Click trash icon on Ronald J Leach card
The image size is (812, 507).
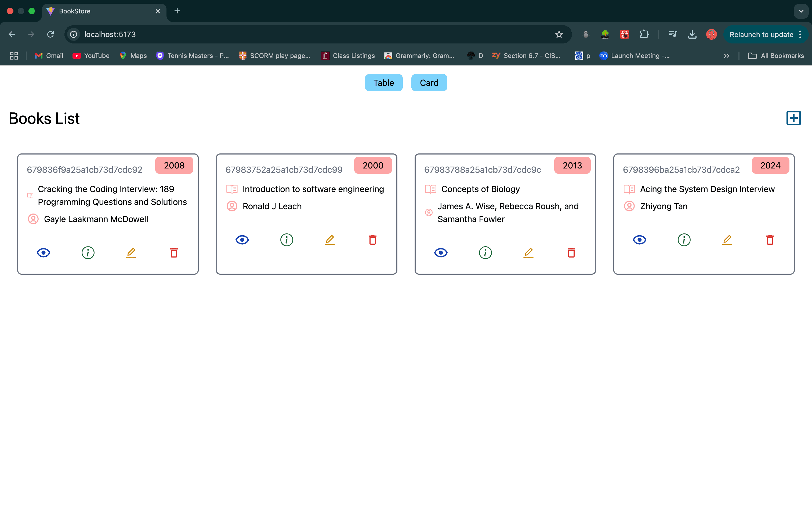372,240
